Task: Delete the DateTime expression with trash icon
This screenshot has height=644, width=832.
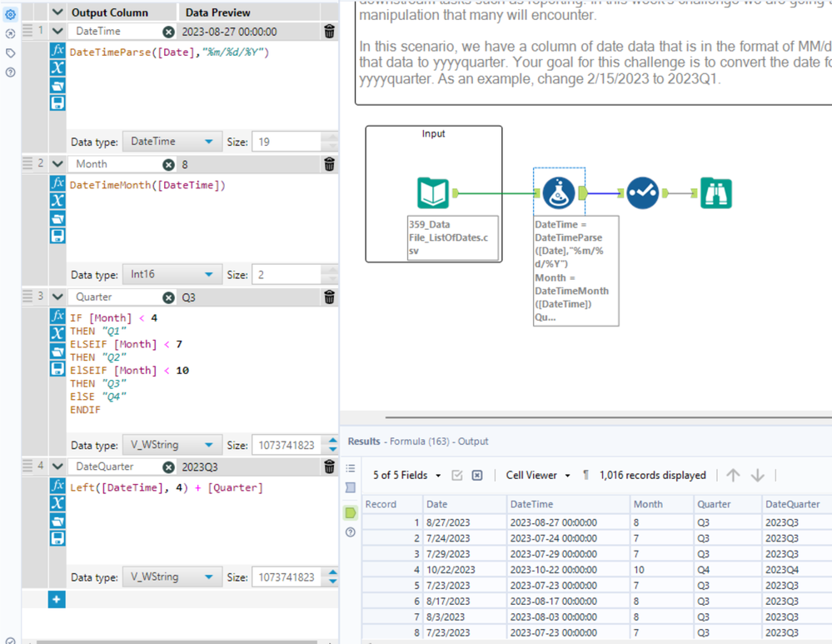Action: 330,32
